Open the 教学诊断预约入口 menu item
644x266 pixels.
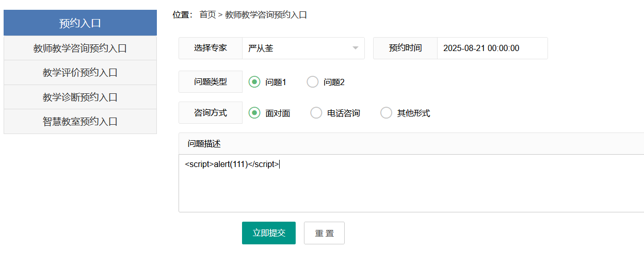(80, 97)
